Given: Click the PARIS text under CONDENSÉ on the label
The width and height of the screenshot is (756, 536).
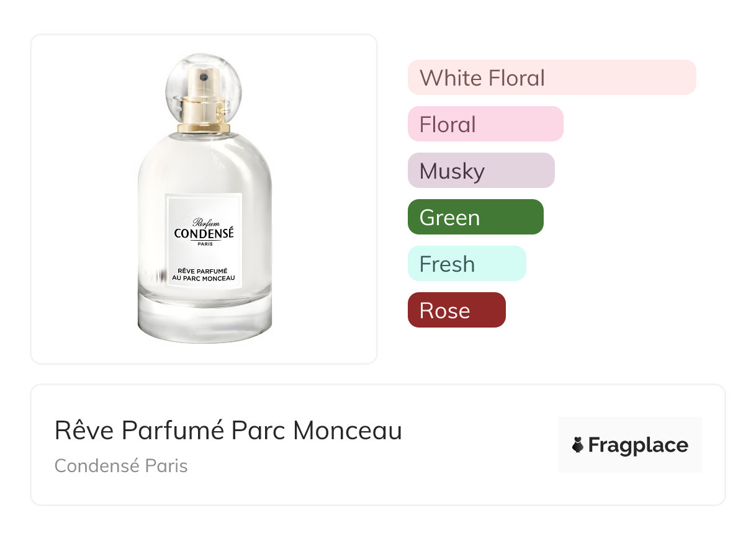Looking at the screenshot, I should pos(204,244).
